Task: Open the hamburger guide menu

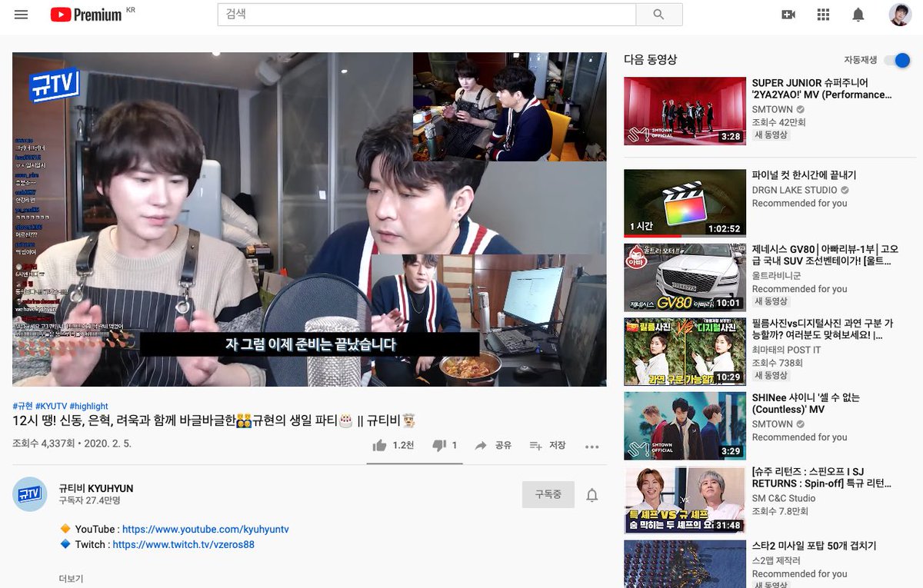Action: pyautogui.click(x=21, y=15)
